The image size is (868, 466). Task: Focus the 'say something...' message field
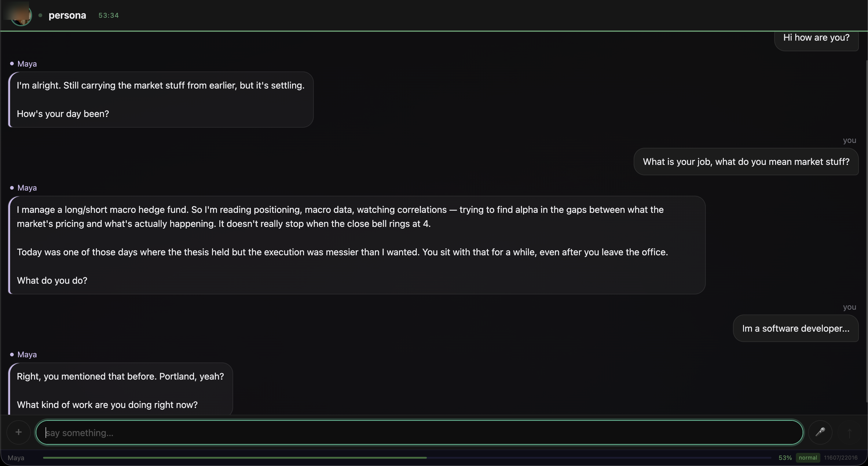(x=419, y=432)
